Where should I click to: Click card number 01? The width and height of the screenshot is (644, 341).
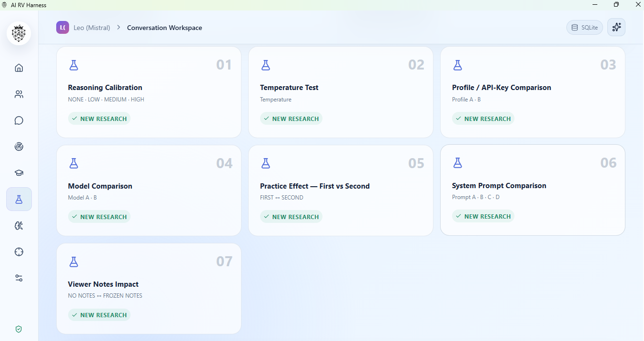point(224,65)
